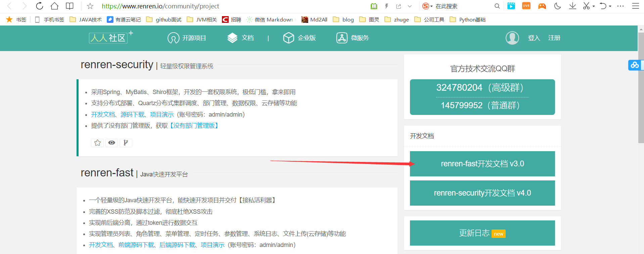Open the 开源项目 navigation item
Image resolution: width=644 pixels, height=254 pixels.
click(187, 38)
